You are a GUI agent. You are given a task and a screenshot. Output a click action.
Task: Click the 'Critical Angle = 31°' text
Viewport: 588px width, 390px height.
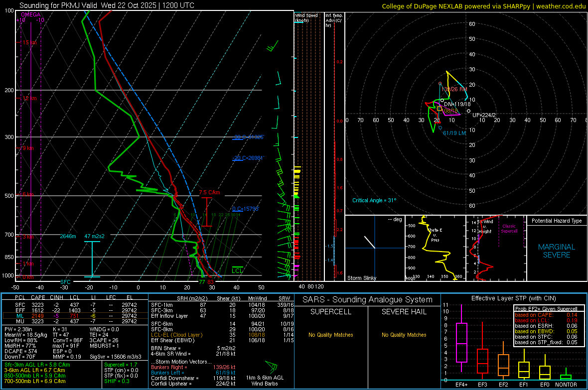click(374, 200)
